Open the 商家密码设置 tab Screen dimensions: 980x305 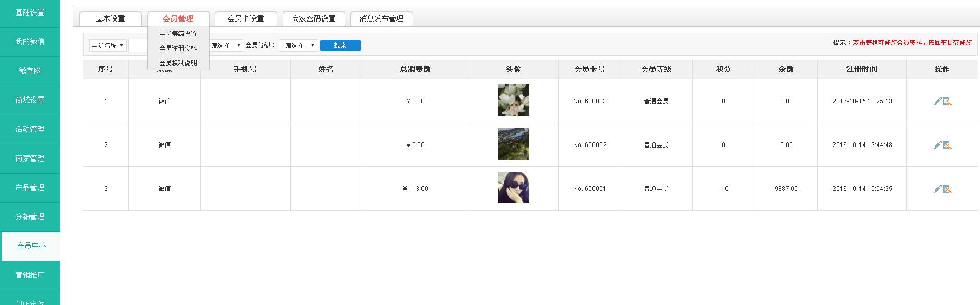click(313, 19)
